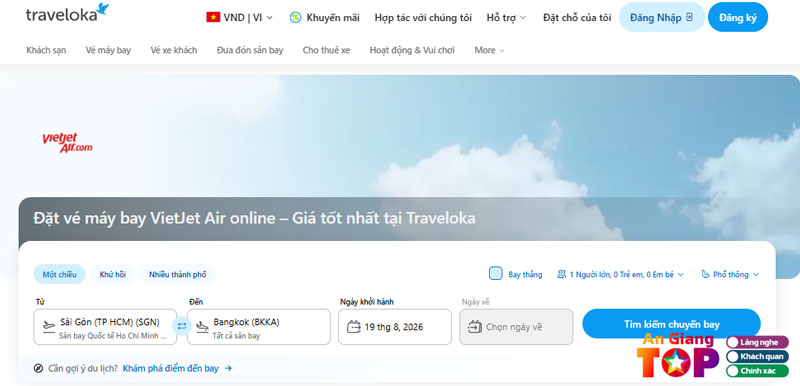The image size is (800, 386).
Task: Expand the Hỗ trợ menu
Action: coord(506,17)
